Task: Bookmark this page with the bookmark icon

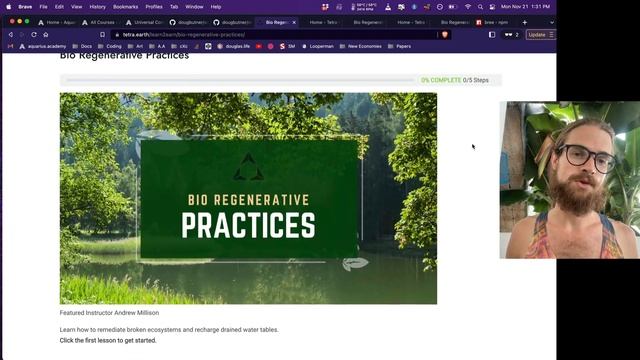Action: pos(102,35)
